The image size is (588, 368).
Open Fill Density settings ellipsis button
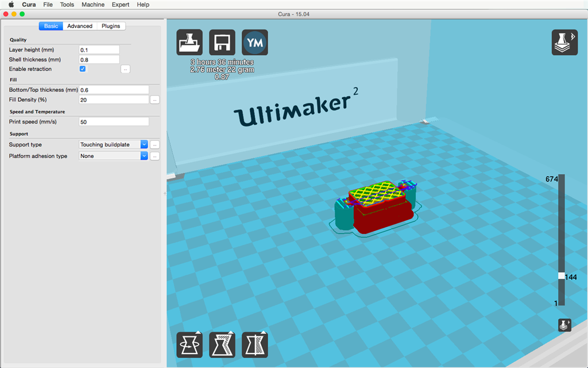click(x=154, y=100)
